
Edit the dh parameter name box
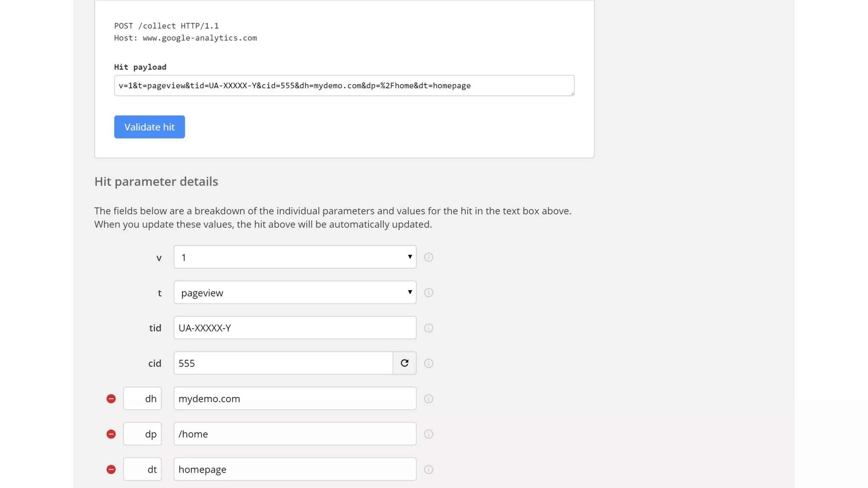[x=142, y=399]
